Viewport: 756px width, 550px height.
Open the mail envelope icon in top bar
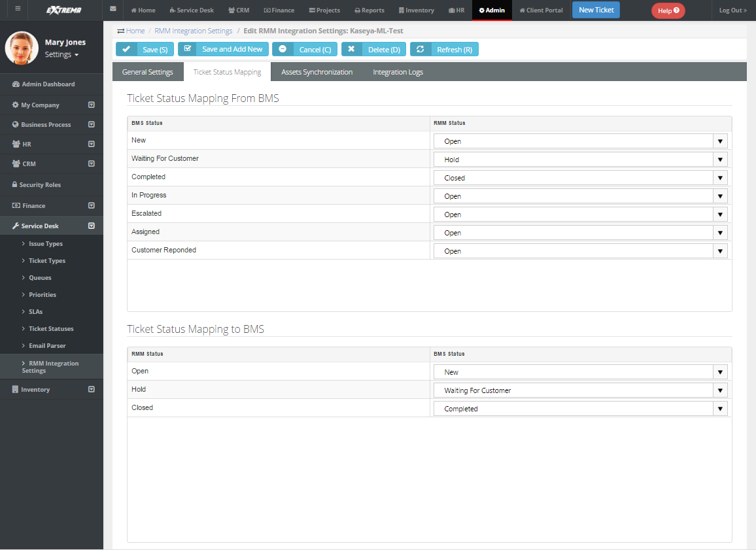pos(113,9)
